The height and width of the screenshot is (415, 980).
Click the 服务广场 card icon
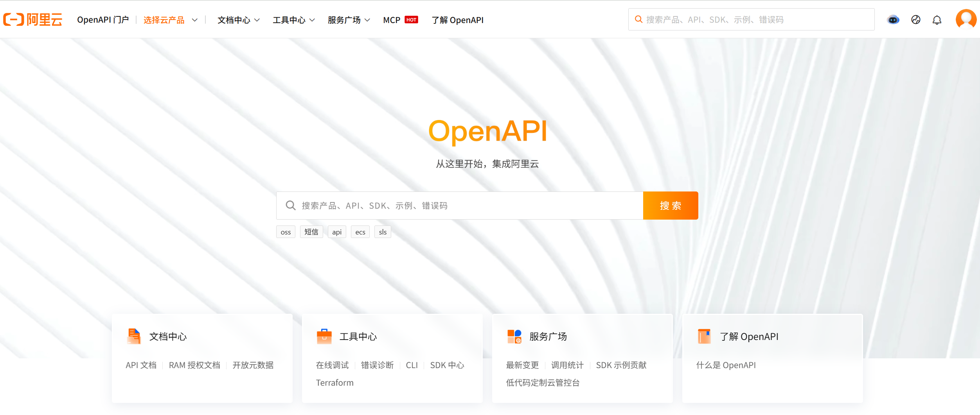(514, 336)
